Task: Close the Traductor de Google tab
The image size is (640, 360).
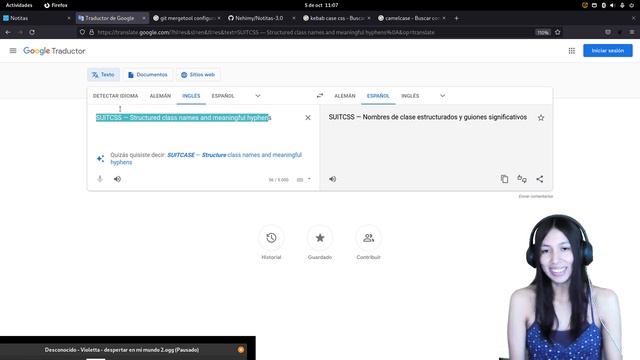Action: click(144, 18)
